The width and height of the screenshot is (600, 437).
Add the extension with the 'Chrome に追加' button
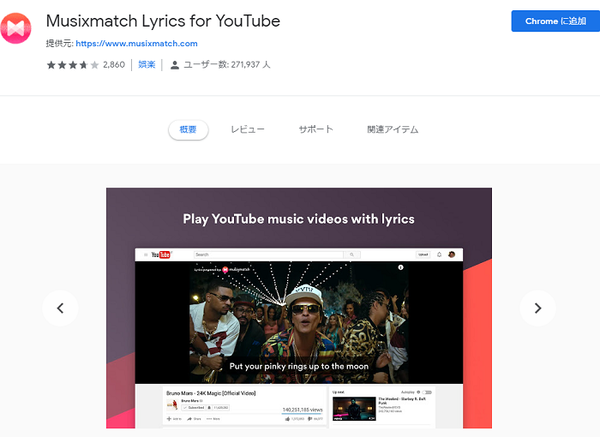tap(555, 21)
